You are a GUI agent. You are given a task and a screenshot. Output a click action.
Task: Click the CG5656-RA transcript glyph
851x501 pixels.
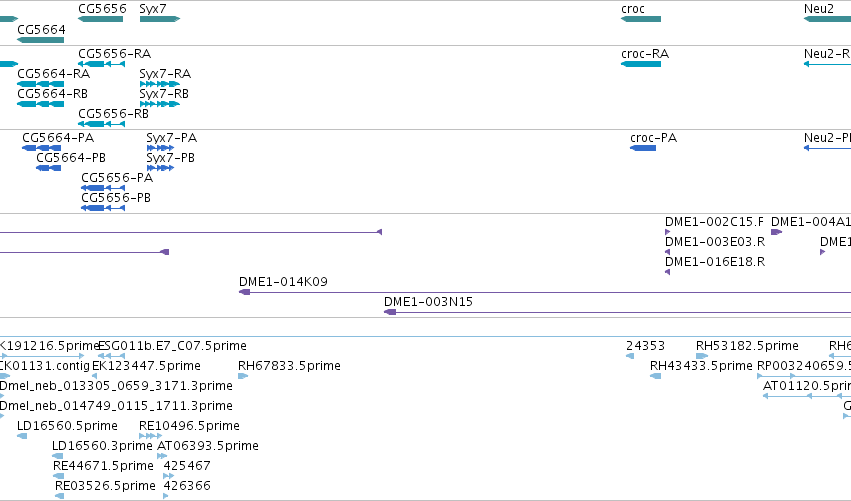[x=101, y=64]
